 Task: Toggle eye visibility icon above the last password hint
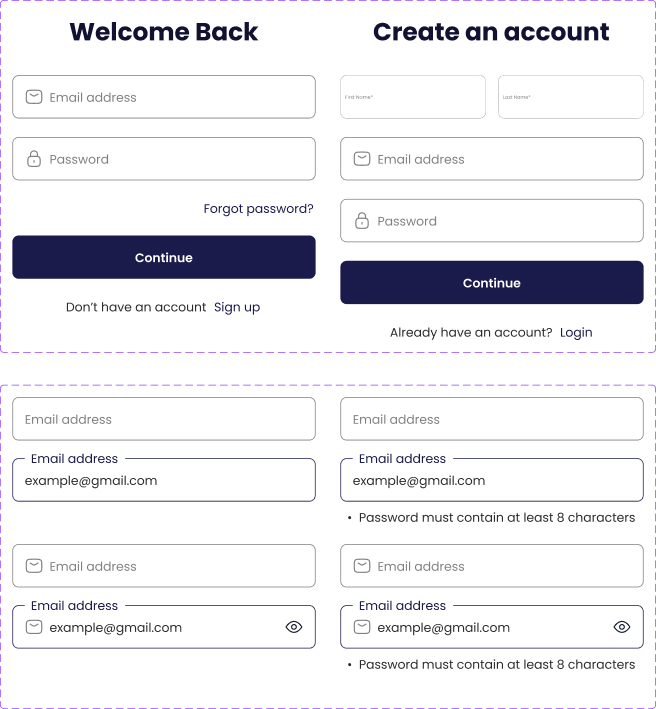click(x=622, y=627)
